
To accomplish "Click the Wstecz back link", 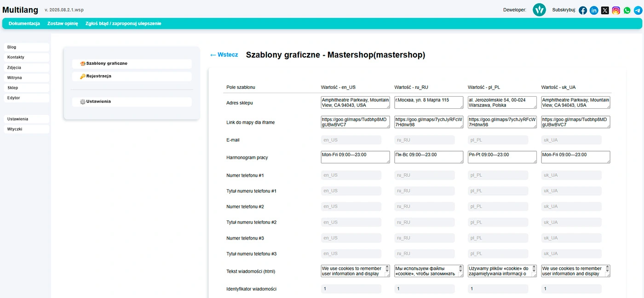I will tap(224, 54).
